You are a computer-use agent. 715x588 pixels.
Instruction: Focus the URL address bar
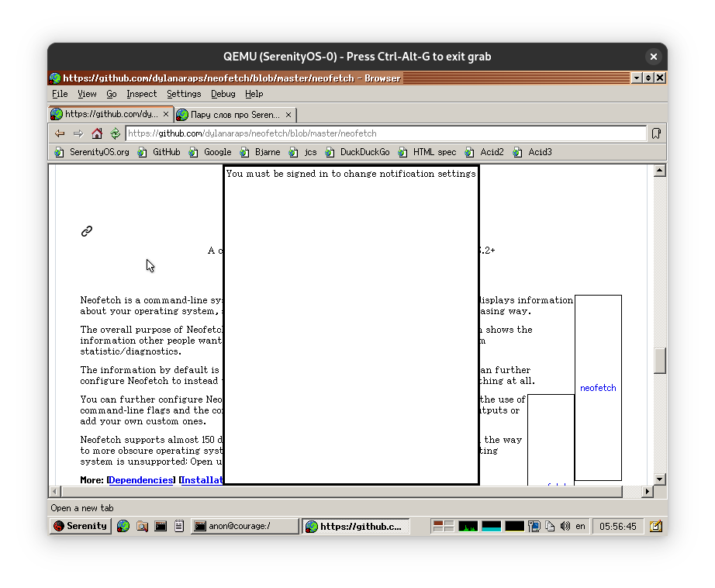pyautogui.click(x=385, y=133)
